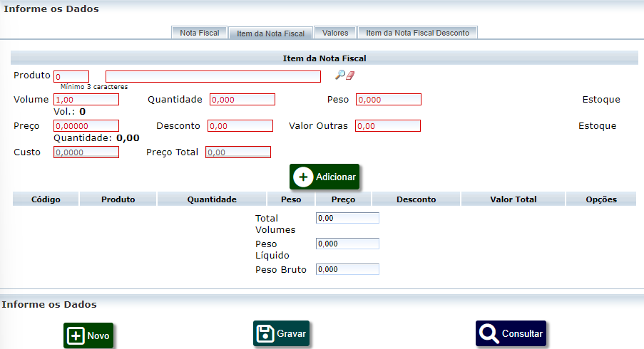
Task: Click the Total Volumes field
Action: 347,218
